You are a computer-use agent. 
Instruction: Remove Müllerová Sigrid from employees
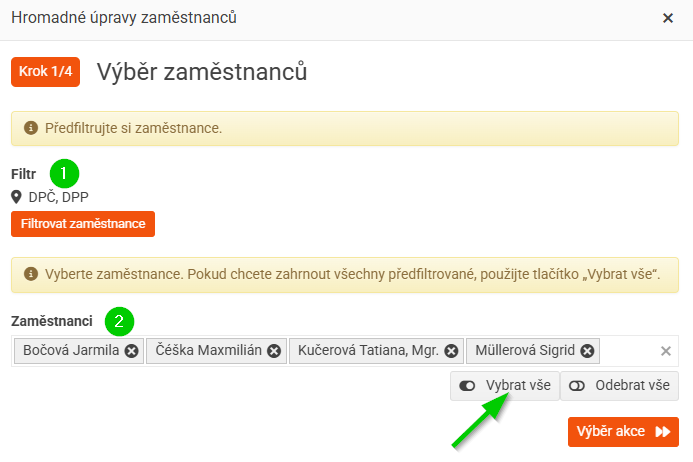tap(588, 351)
